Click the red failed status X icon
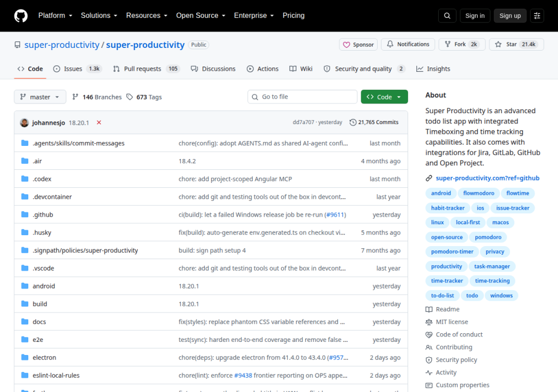This screenshot has height=392, width=558. pyautogui.click(x=99, y=122)
